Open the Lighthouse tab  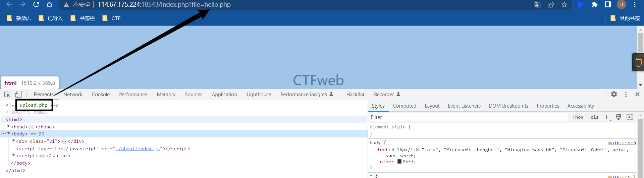point(259,95)
